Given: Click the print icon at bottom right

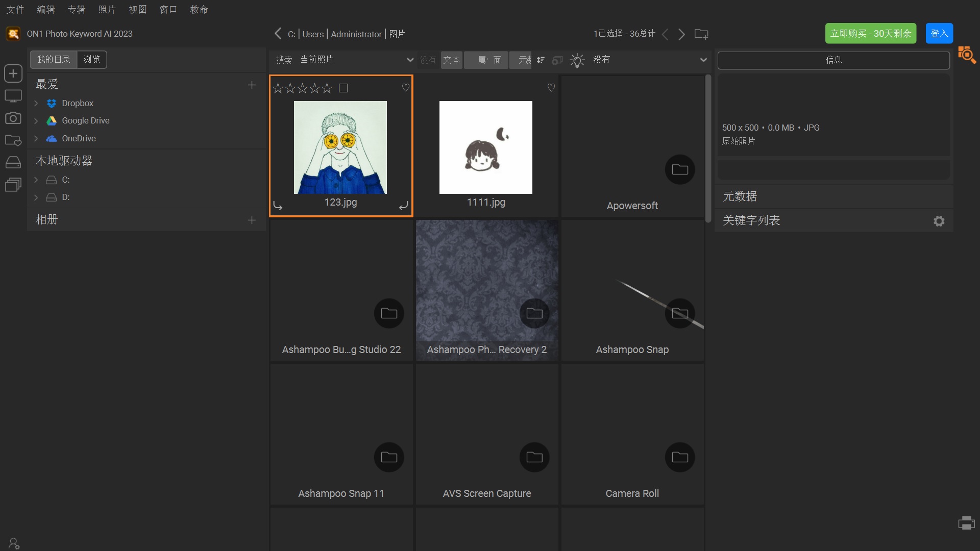Looking at the screenshot, I should (966, 523).
